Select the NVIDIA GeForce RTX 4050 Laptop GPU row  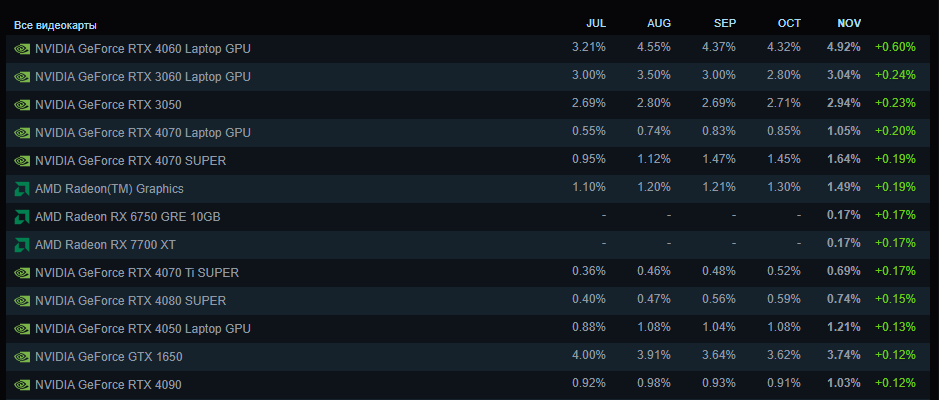coord(142,328)
